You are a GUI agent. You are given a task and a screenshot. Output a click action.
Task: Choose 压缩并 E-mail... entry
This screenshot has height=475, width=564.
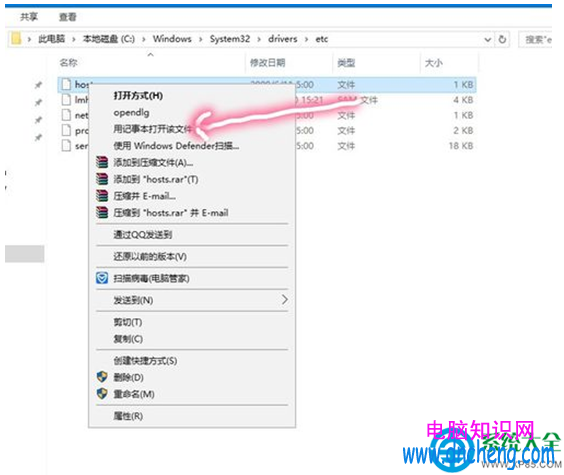pos(145,196)
